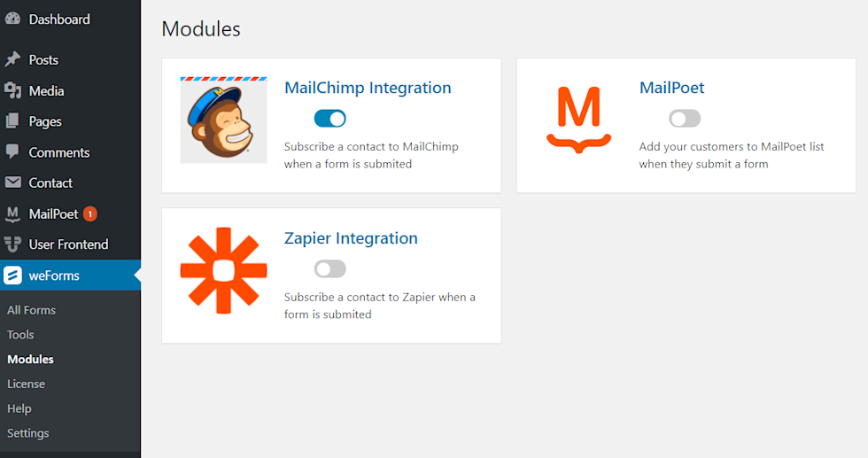Screen dimensions: 868x458
Task: Open the All Forms submenu item
Action: [x=31, y=310]
